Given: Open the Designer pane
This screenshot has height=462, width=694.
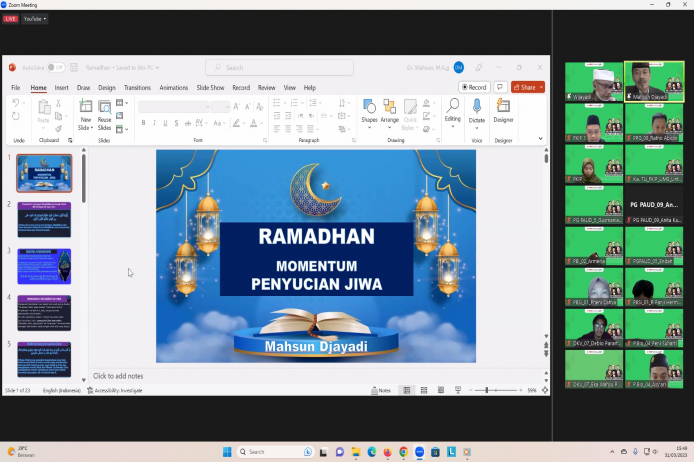Looking at the screenshot, I should [x=503, y=109].
